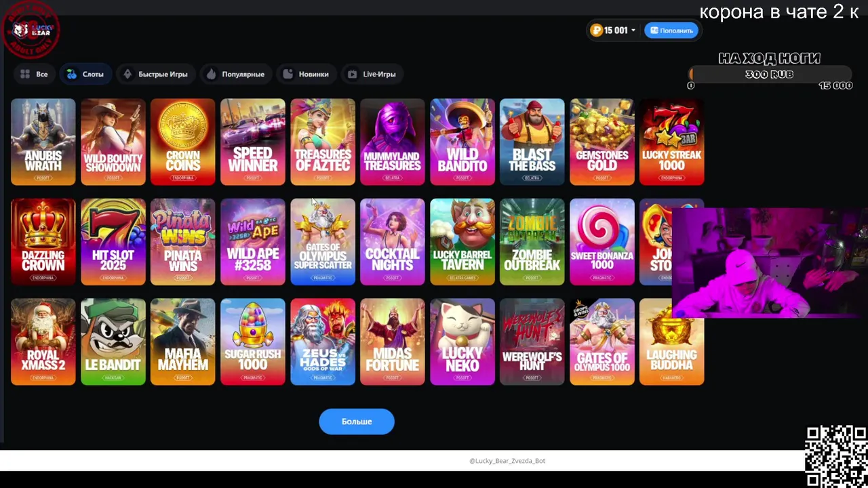Image resolution: width=868 pixels, height=488 pixels.
Task: Click the Пополнить deposit button
Action: point(671,30)
